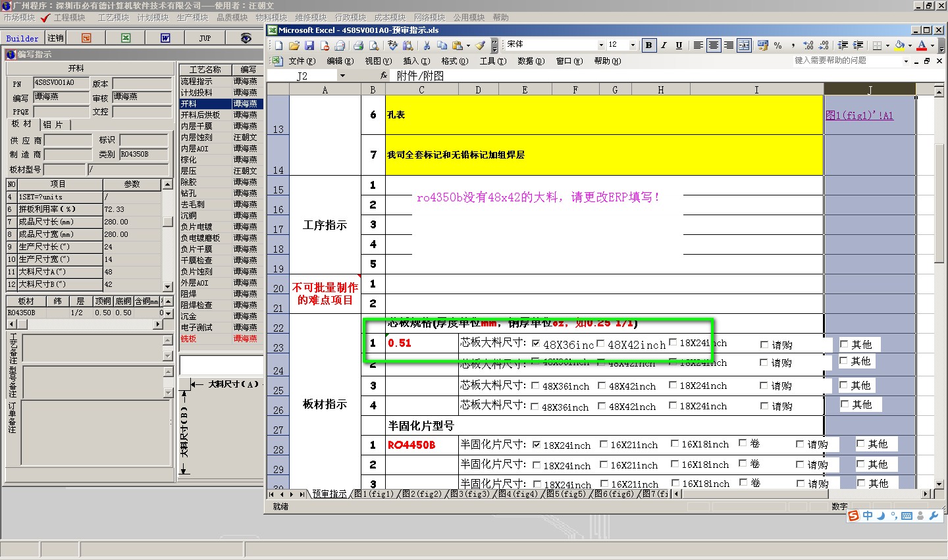This screenshot has height=560, width=948.
Task: Click the New workbook icon in Excel
Action: point(279,45)
